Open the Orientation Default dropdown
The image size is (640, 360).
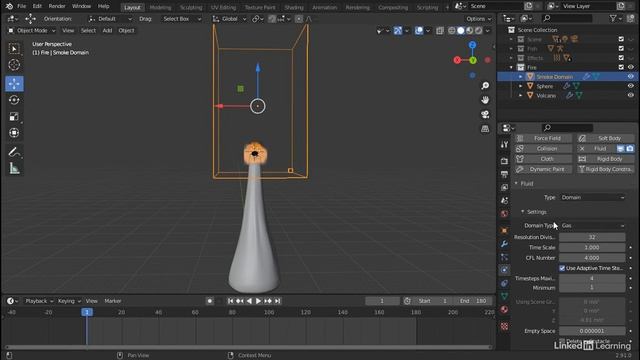point(110,19)
